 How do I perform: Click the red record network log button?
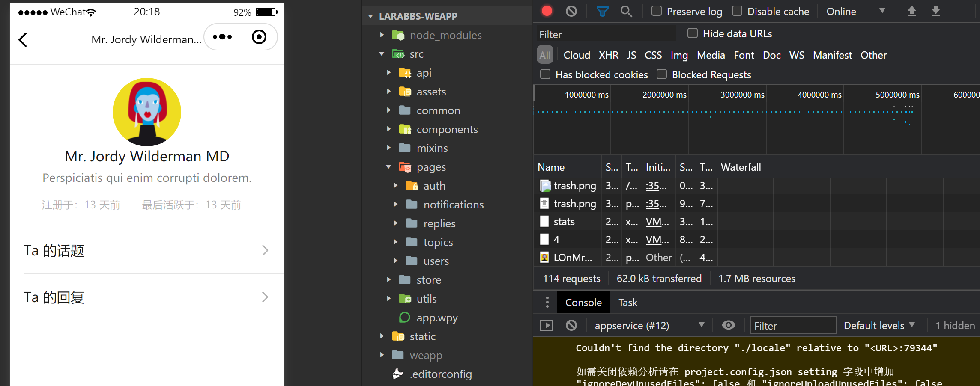(547, 11)
